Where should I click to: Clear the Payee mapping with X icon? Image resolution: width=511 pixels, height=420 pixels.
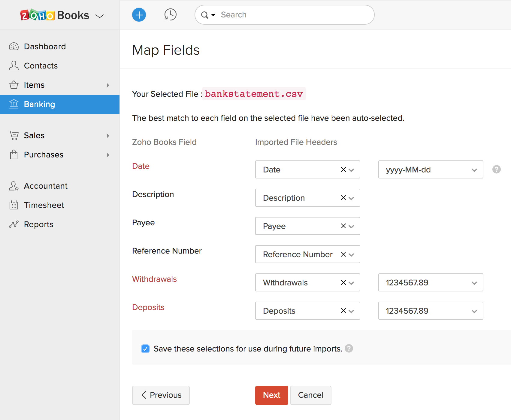pyautogui.click(x=343, y=226)
